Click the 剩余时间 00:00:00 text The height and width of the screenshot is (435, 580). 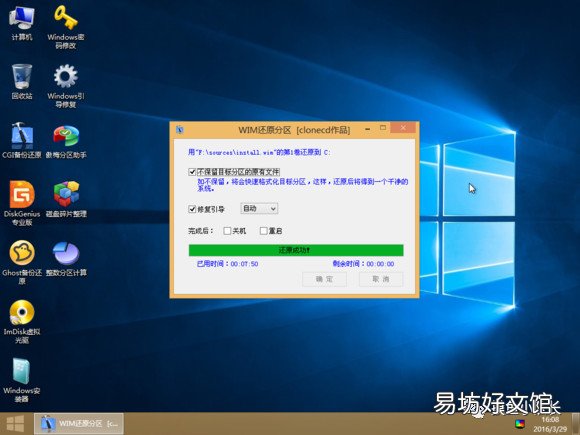363,264
